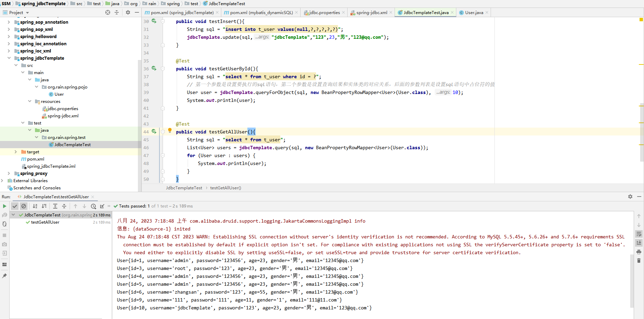Select the User class in the project tree
644x319 pixels.
point(59,94)
